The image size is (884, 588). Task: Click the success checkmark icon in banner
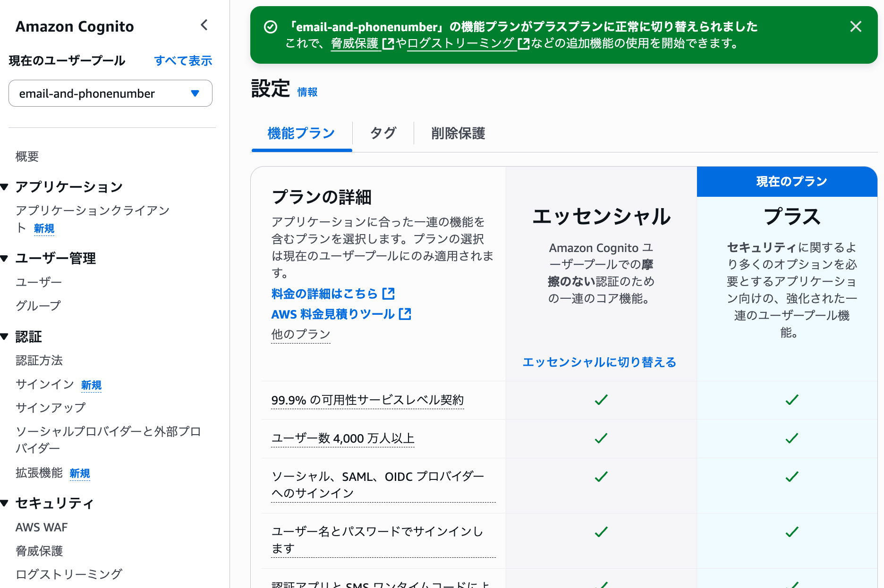point(271,27)
